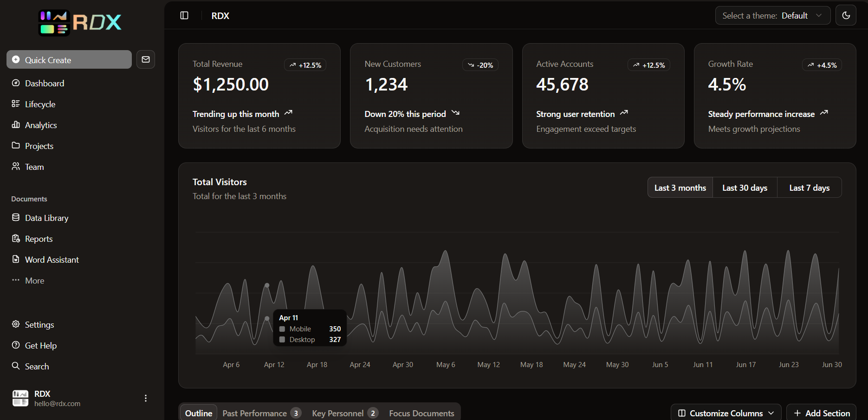868x420 pixels.
Task: Open the Select a theme dropdown
Action: pyautogui.click(x=772, y=16)
